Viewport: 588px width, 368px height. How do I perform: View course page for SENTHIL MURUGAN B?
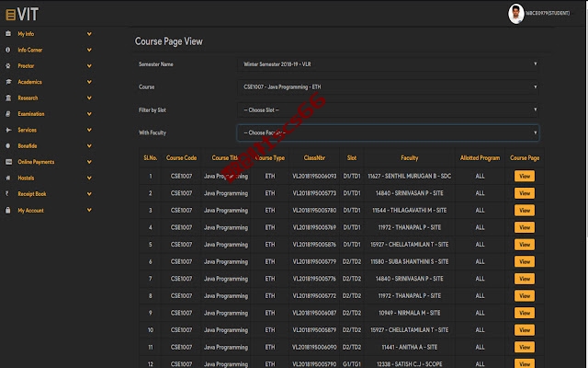[525, 176]
